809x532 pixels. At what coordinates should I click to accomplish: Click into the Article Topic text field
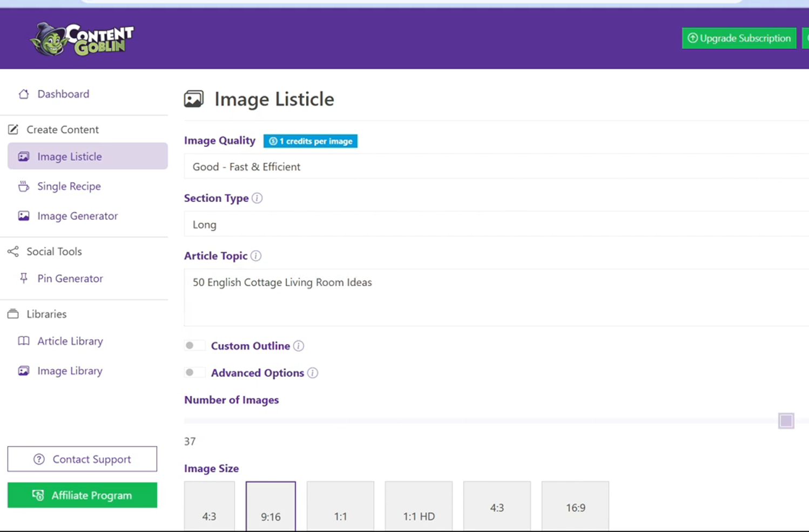pyautogui.click(x=497, y=297)
